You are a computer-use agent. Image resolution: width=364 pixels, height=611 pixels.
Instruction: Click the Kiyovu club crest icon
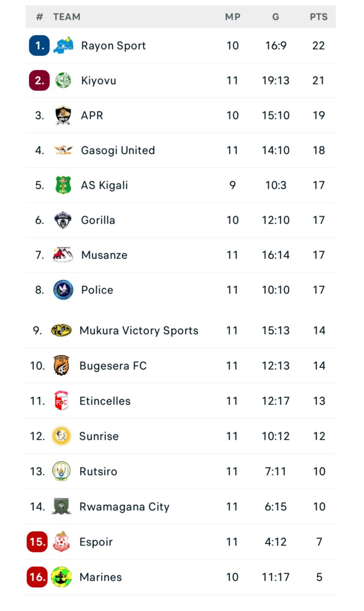pyautogui.click(x=63, y=81)
